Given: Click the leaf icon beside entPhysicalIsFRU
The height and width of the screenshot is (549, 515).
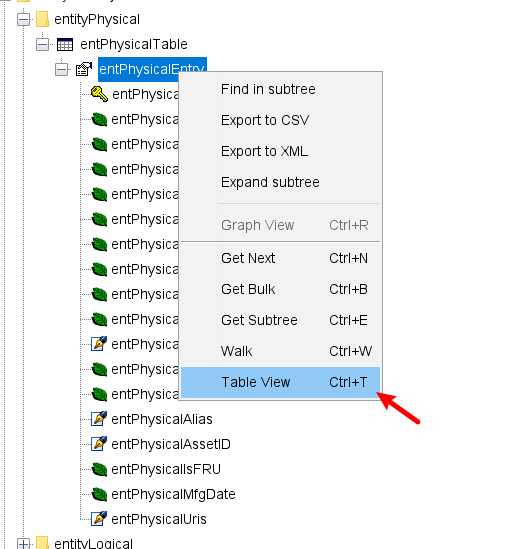Looking at the screenshot, I should tap(99, 469).
